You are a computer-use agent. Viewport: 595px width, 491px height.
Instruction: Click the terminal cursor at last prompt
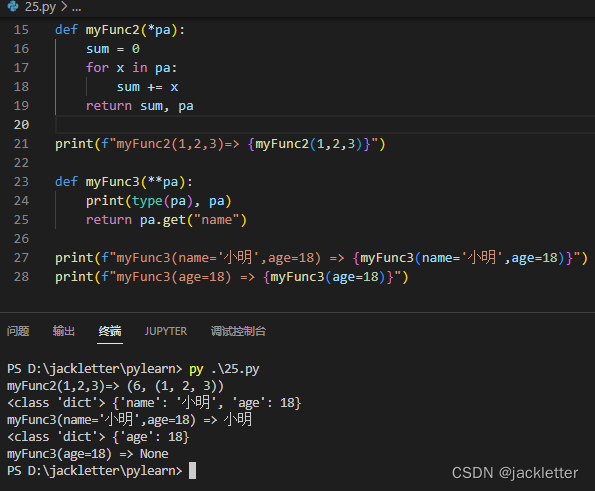point(192,471)
